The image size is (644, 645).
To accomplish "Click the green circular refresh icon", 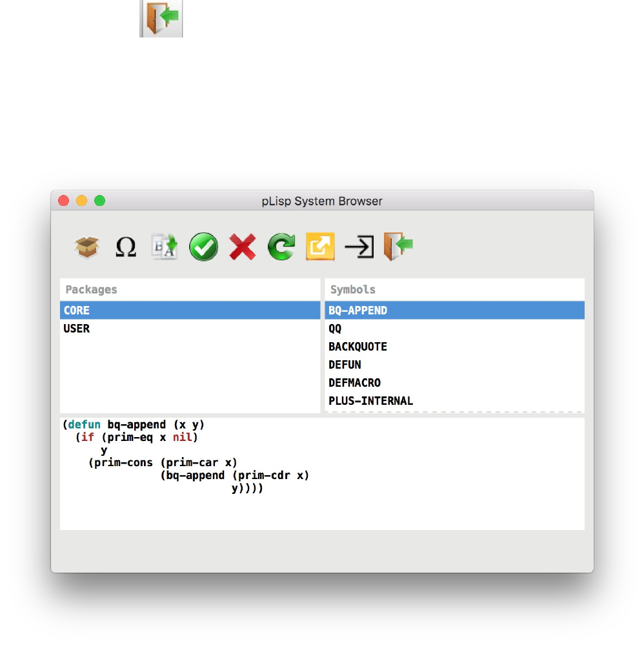I will pos(281,247).
